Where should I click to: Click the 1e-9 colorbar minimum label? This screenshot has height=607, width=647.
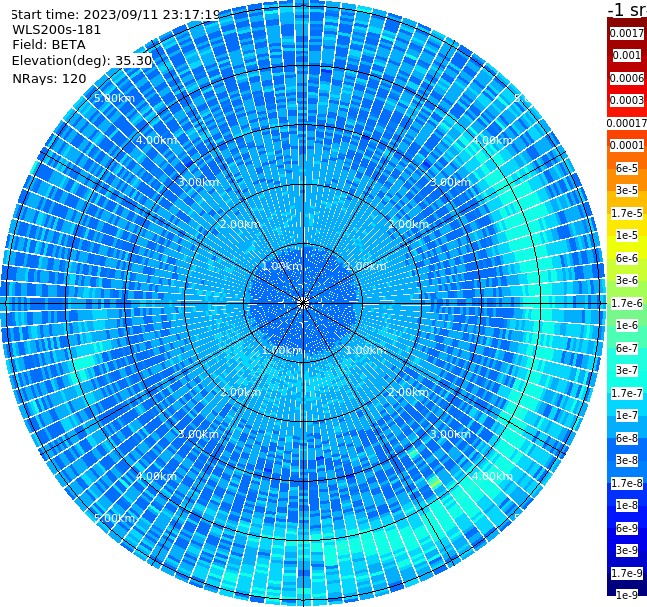(627, 595)
